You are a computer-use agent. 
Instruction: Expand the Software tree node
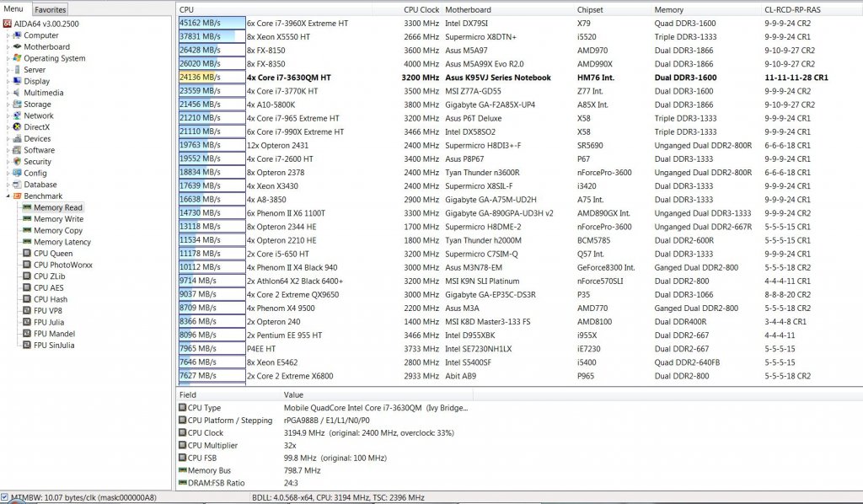click(8, 150)
